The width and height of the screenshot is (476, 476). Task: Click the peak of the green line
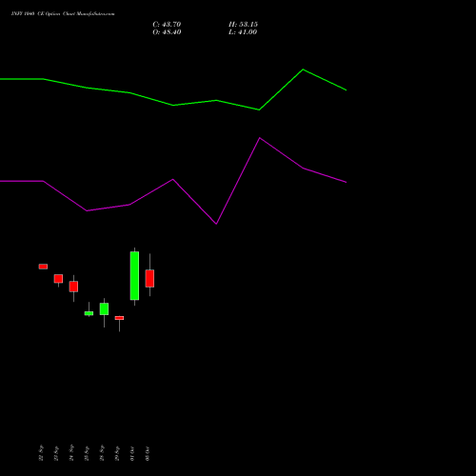(x=303, y=69)
